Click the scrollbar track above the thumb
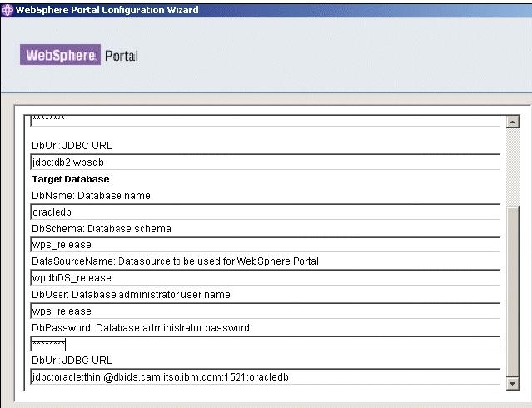 [x=512, y=167]
